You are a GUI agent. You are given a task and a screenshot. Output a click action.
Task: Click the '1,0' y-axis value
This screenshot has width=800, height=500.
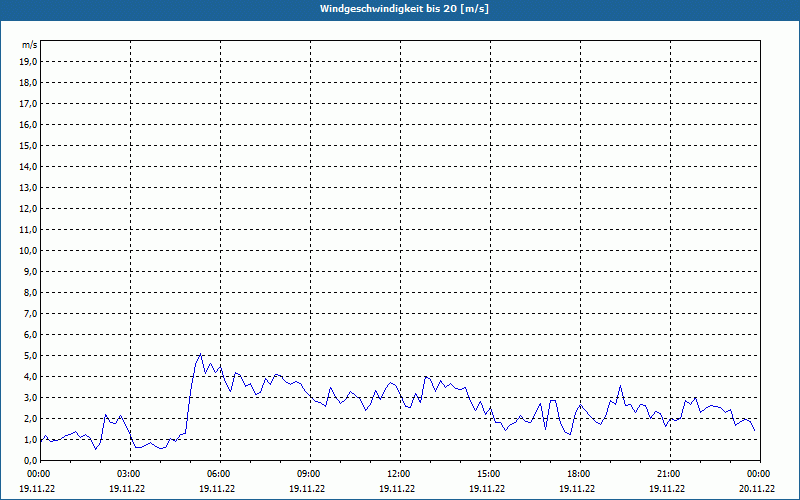click(30, 439)
